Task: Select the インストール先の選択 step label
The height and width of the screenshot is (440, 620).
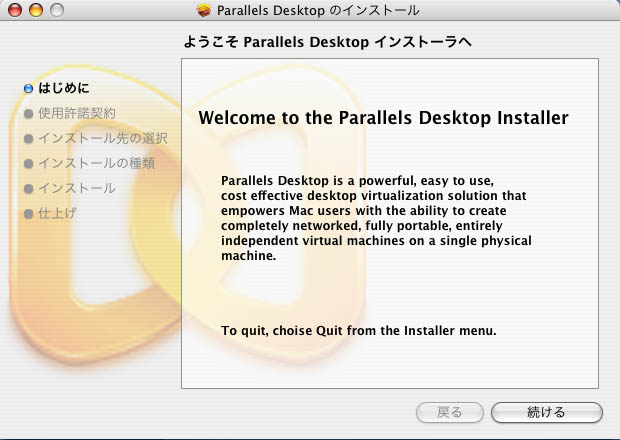Action: point(103,138)
